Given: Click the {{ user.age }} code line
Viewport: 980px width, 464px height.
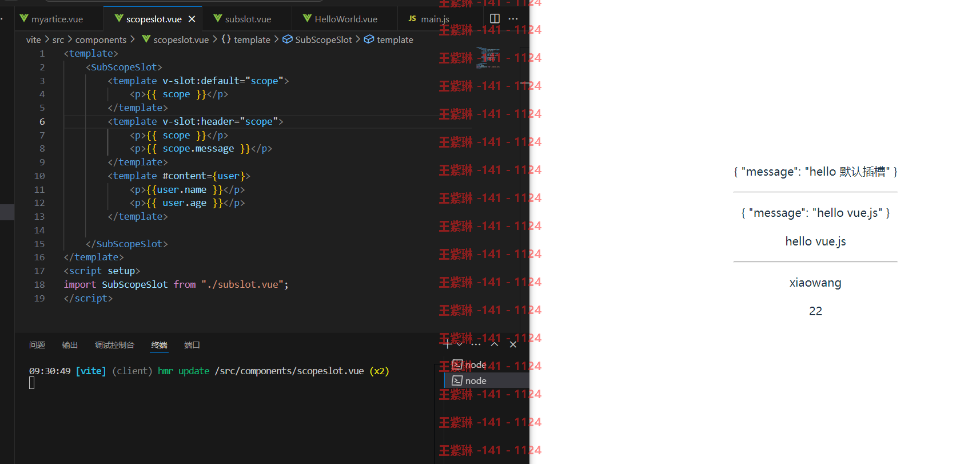Looking at the screenshot, I should (187, 203).
